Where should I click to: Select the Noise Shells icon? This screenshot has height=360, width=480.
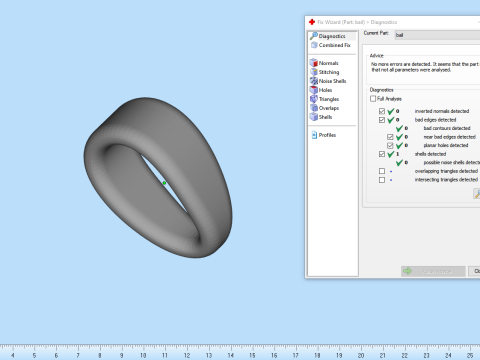click(314, 81)
